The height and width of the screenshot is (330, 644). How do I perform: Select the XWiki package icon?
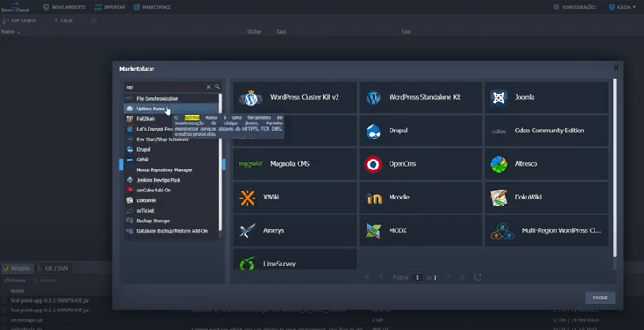[247, 198]
